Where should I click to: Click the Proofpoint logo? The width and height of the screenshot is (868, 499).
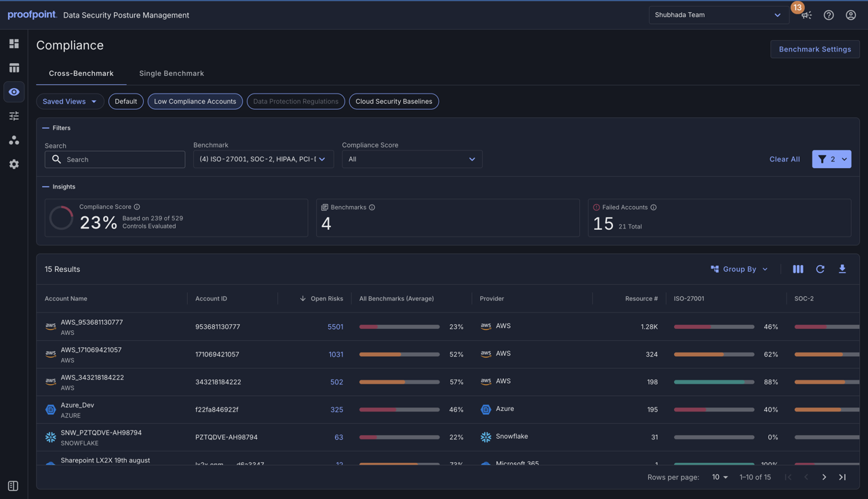[x=32, y=15]
